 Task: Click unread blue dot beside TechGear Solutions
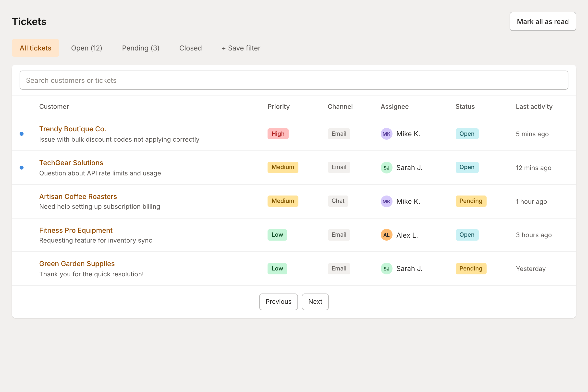click(x=22, y=168)
